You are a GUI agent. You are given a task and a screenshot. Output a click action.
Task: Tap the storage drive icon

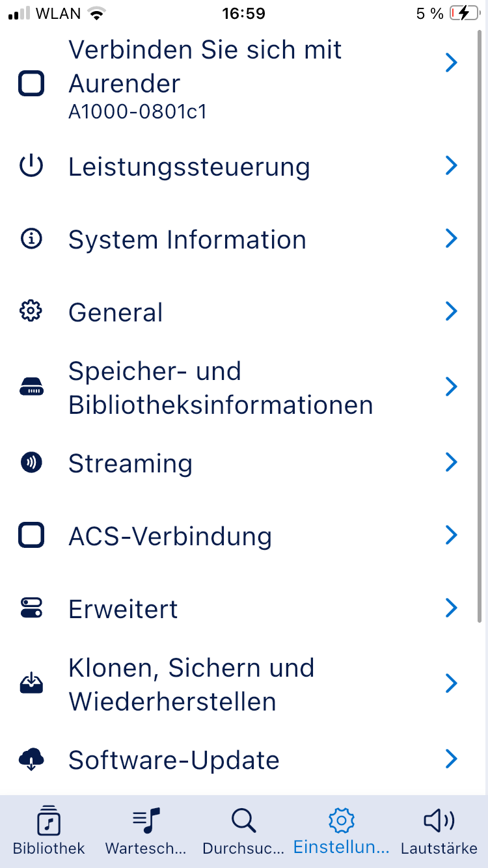click(31, 388)
